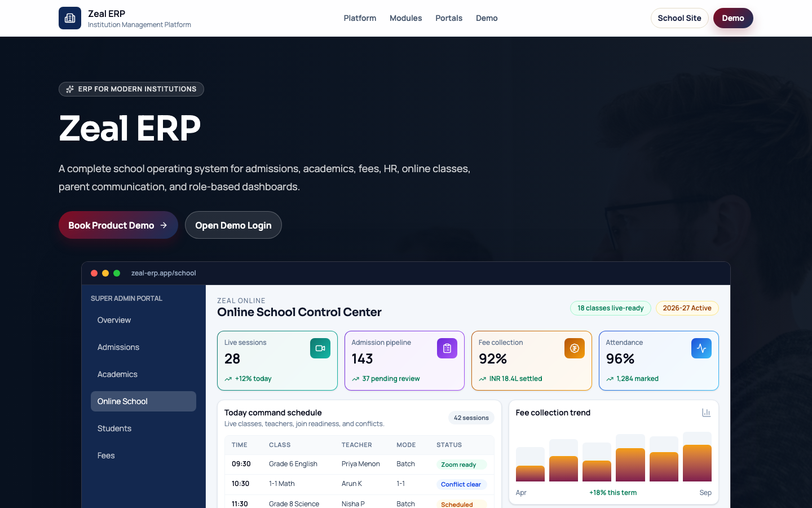Select Students in the sidebar portal menu
The height and width of the screenshot is (508, 812).
[x=143, y=428]
